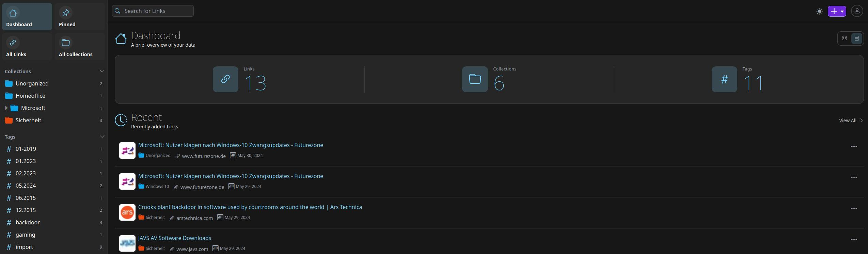Select tag 05.2024

[x=54, y=186]
